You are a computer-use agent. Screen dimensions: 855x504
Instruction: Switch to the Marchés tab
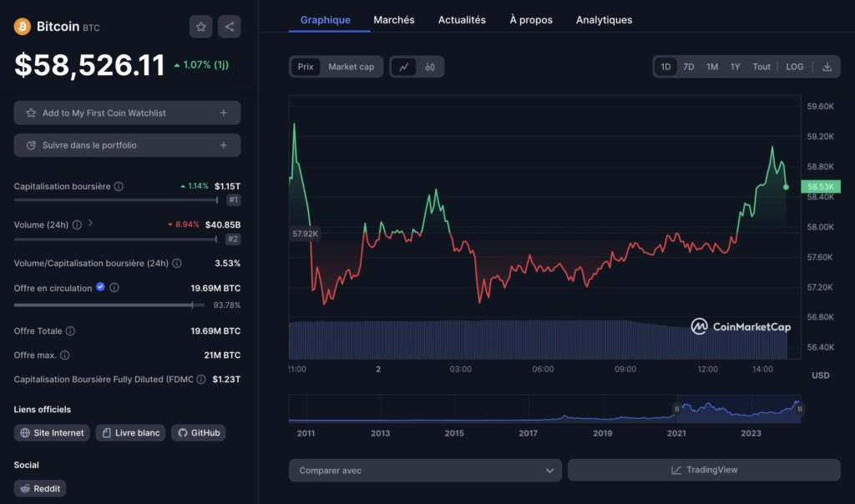(393, 19)
